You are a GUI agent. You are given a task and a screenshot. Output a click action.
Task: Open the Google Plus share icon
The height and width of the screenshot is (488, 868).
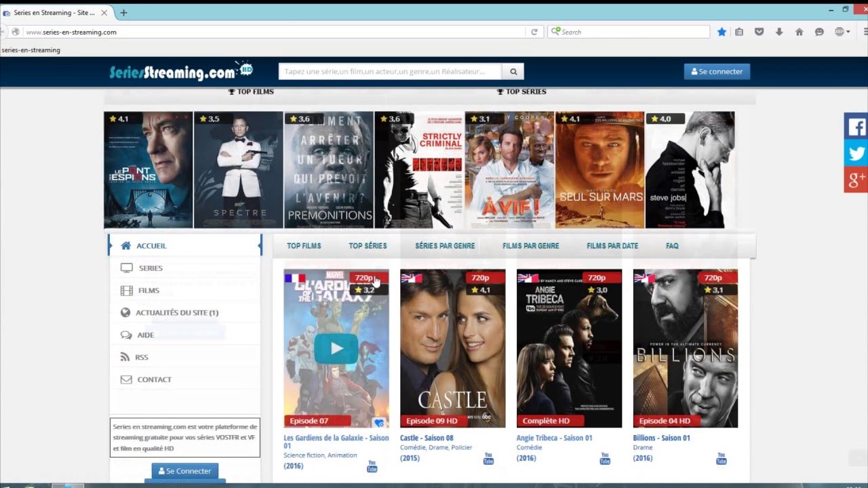[856, 180]
